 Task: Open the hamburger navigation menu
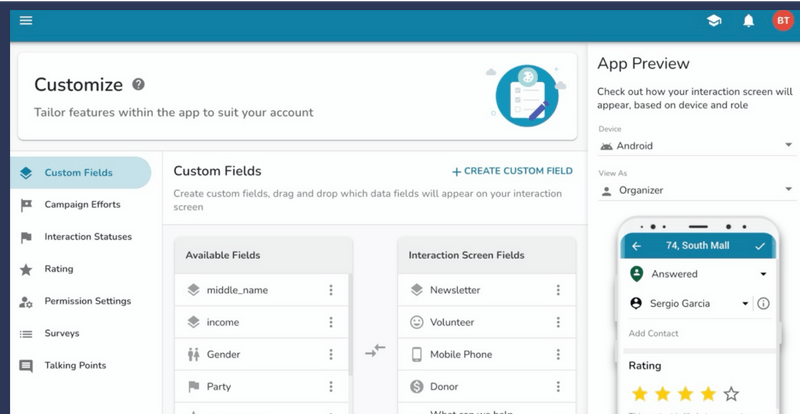(26, 20)
